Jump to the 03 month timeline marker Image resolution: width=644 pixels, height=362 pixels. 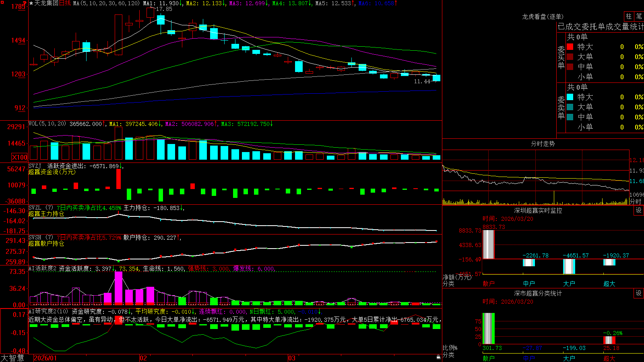pyautogui.click(x=292, y=358)
